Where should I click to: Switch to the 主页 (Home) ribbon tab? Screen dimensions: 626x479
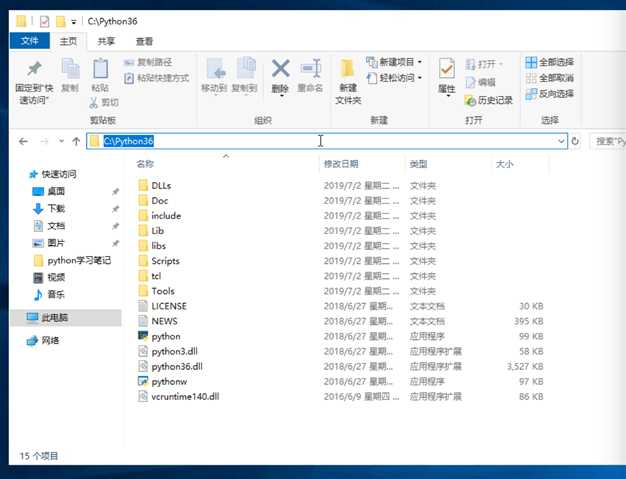(68, 41)
